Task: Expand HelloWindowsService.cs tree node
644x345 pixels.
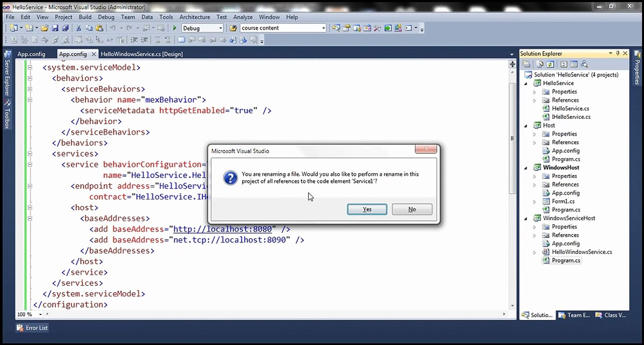Action: (x=535, y=252)
